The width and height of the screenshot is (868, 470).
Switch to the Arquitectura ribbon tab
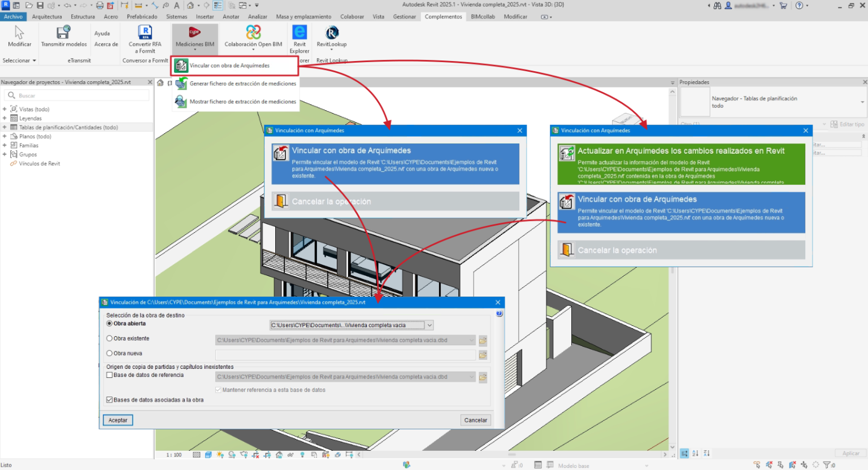tap(47, 16)
